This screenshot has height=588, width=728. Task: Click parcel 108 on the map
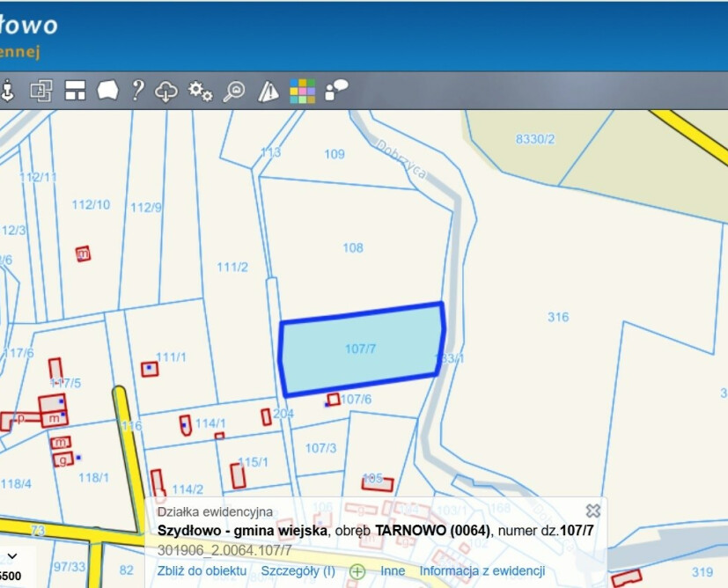[353, 248]
